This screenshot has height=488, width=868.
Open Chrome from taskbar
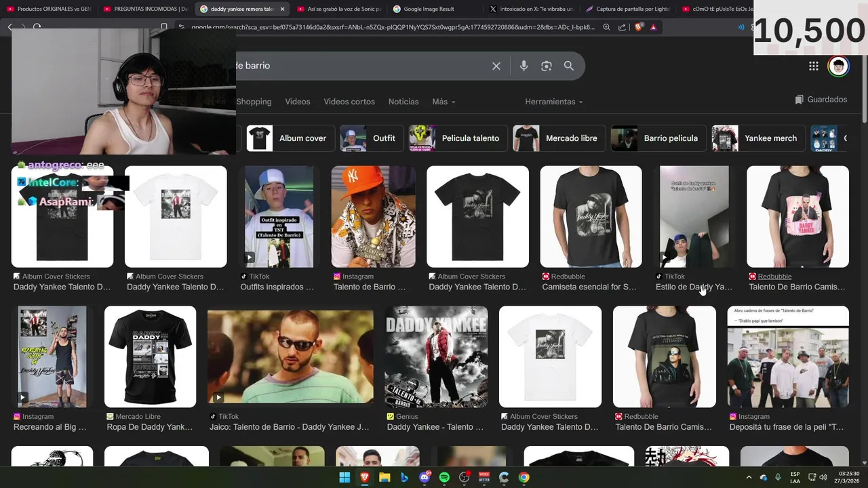[x=524, y=477]
